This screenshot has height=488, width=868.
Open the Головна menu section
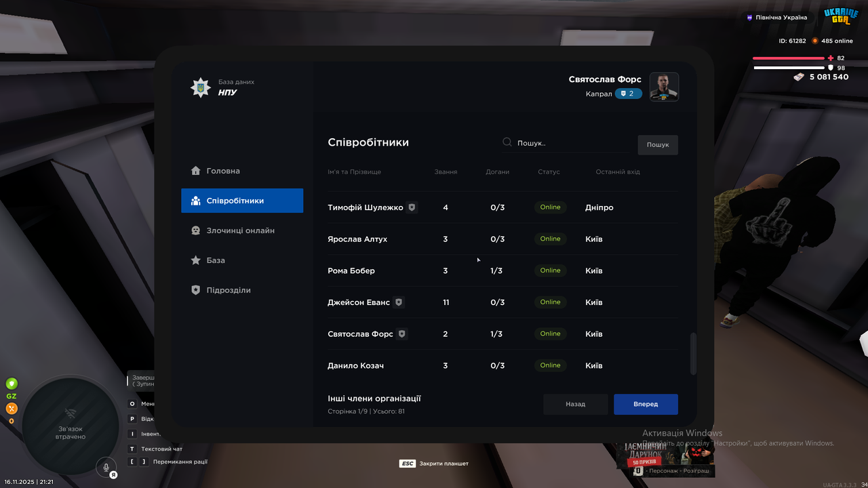pos(242,171)
